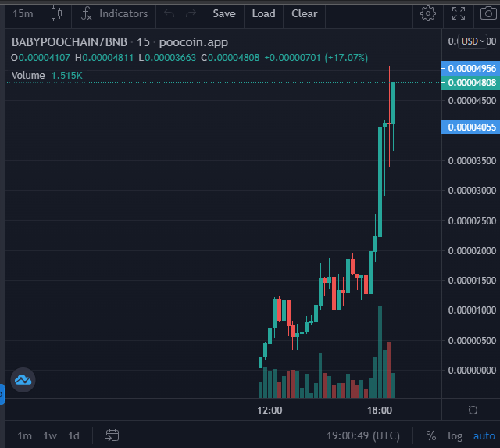Select the open value O0.00004107
Viewport: 500px width, 448px height.
click(x=41, y=58)
